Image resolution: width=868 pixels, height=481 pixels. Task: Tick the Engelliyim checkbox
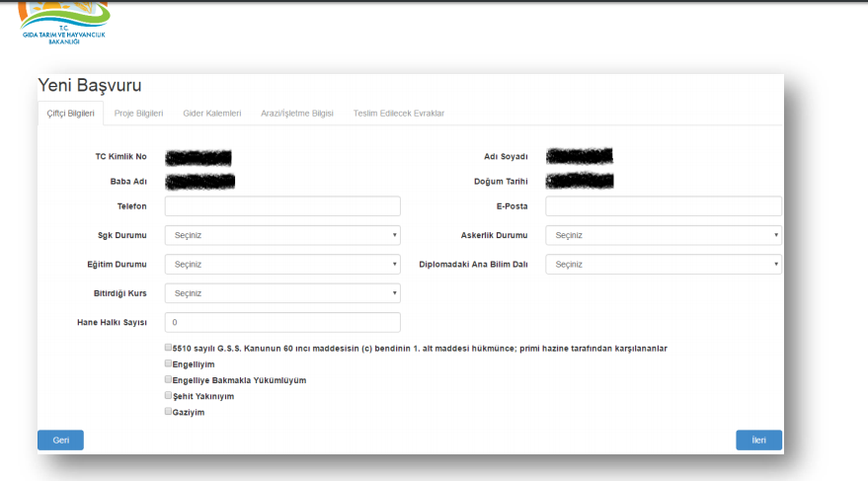(168, 363)
